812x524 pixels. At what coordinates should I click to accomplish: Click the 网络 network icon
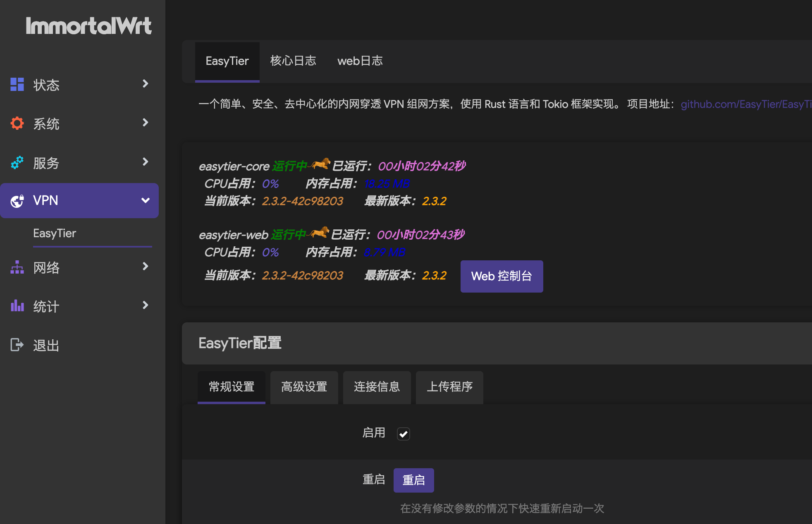[x=17, y=267]
